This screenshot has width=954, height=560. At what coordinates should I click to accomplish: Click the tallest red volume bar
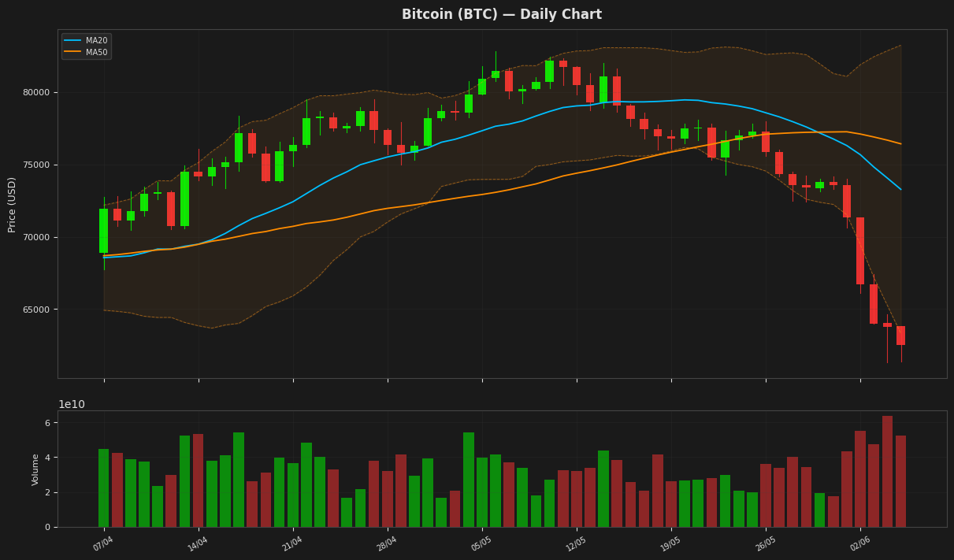click(887, 472)
